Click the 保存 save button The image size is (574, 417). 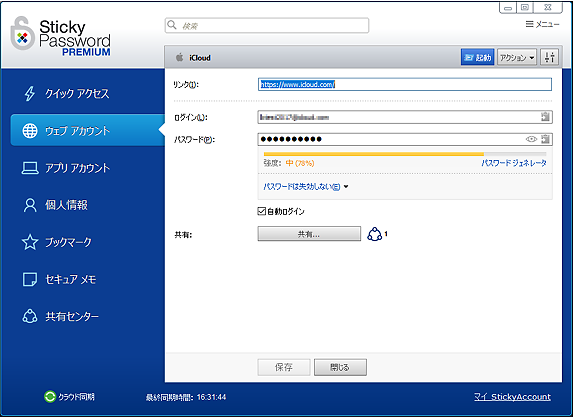284,367
